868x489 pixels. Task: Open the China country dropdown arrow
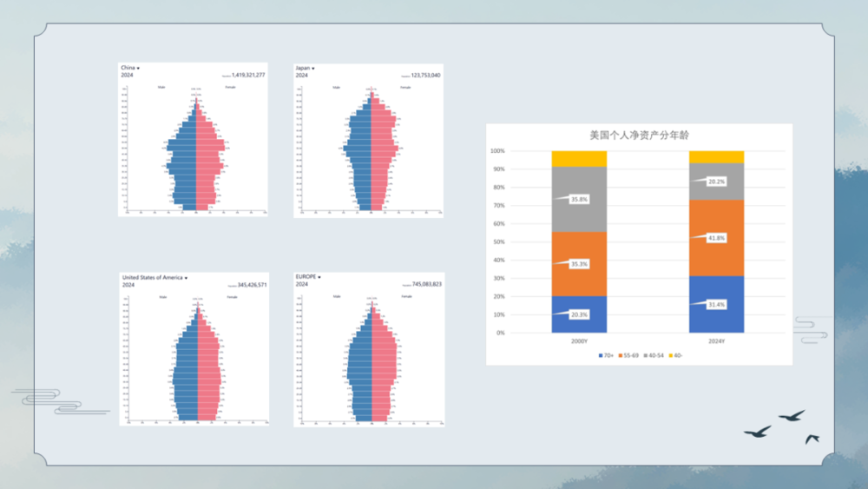(138, 68)
